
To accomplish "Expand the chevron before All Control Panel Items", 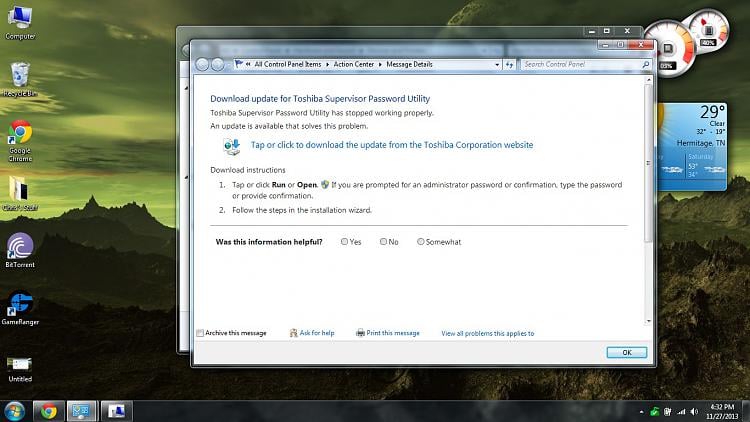I will click(248, 64).
